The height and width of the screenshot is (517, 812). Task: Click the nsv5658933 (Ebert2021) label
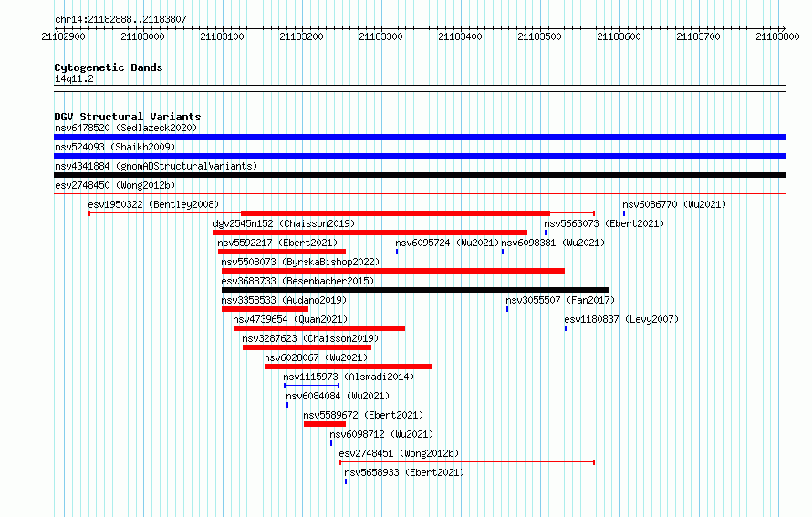pyautogui.click(x=404, y=472)
